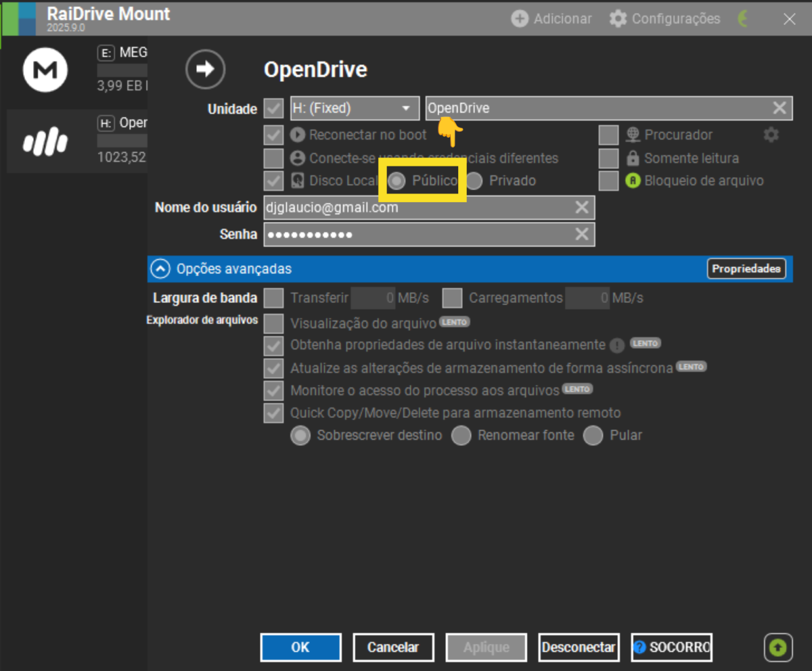Open the Adicionar menu
The image size is (812, 671).
pos(551,18)
